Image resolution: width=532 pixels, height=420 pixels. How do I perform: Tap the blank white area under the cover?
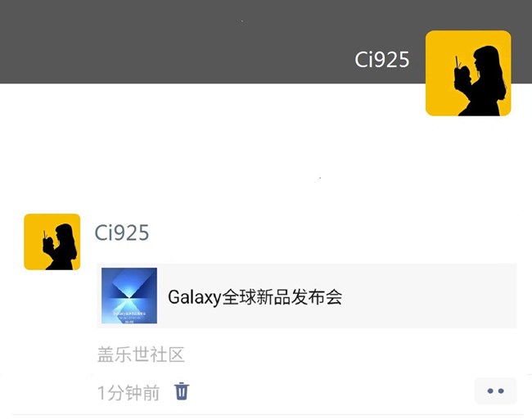[x=210, y=146]
